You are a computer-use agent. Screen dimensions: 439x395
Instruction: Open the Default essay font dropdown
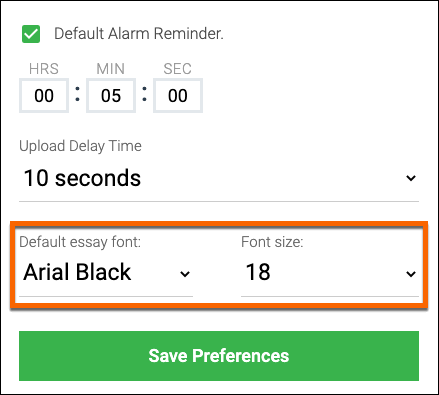(106, 273)
